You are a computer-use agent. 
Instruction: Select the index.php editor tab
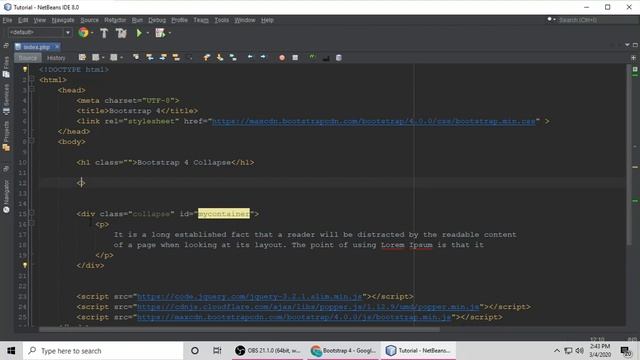click(36, 47)
